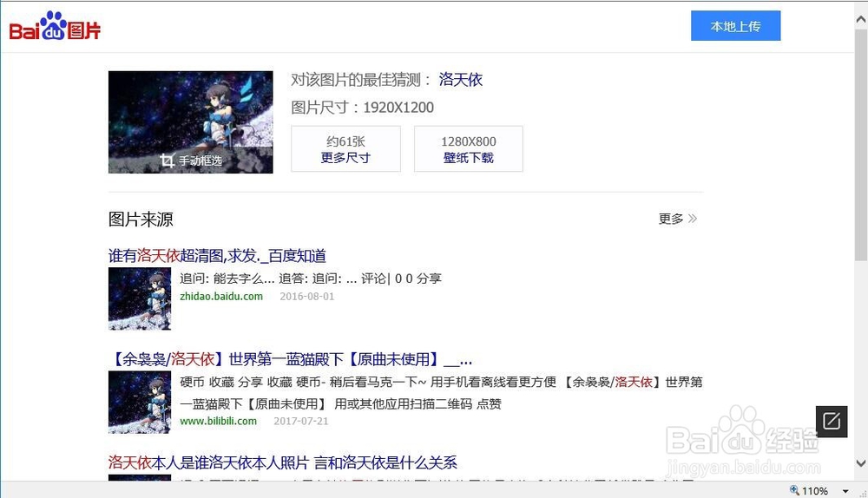Click the 2016-08-01 date text
Viewport: 868px width, 498px height.
pyautogui.click(x=307, y=296)
